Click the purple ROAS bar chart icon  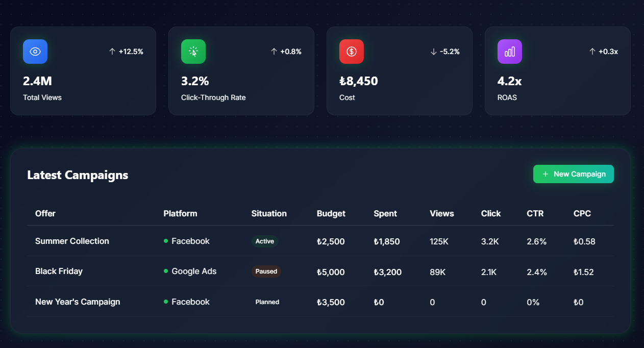pos(510,52)
